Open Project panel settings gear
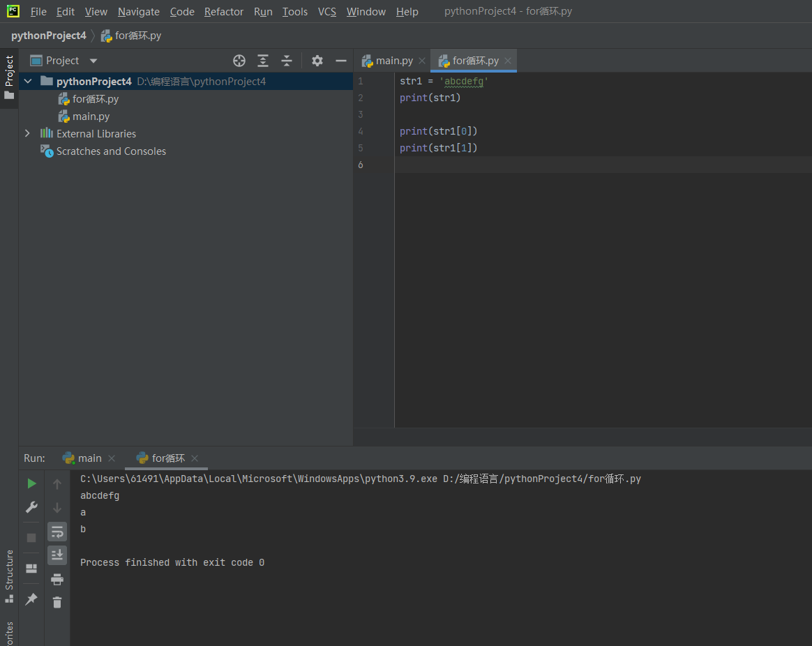This screenshot has height=646, width=812. 317,61
